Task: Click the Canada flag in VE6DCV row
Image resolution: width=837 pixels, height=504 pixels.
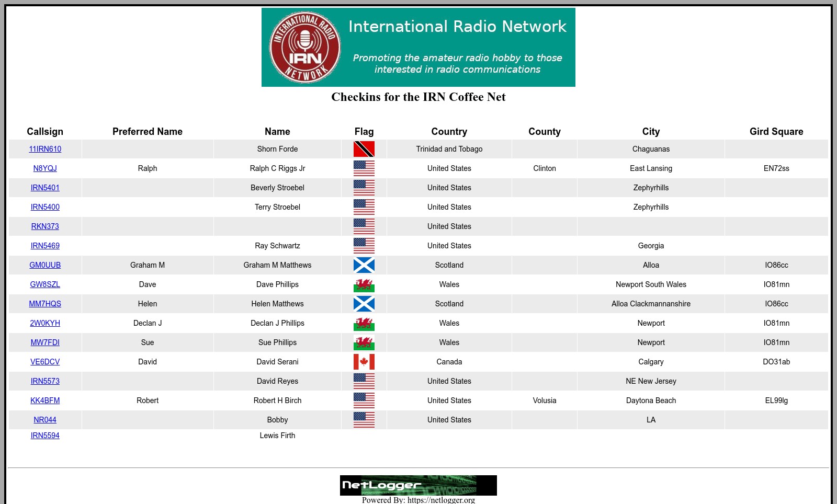Action: pos(364,362)
